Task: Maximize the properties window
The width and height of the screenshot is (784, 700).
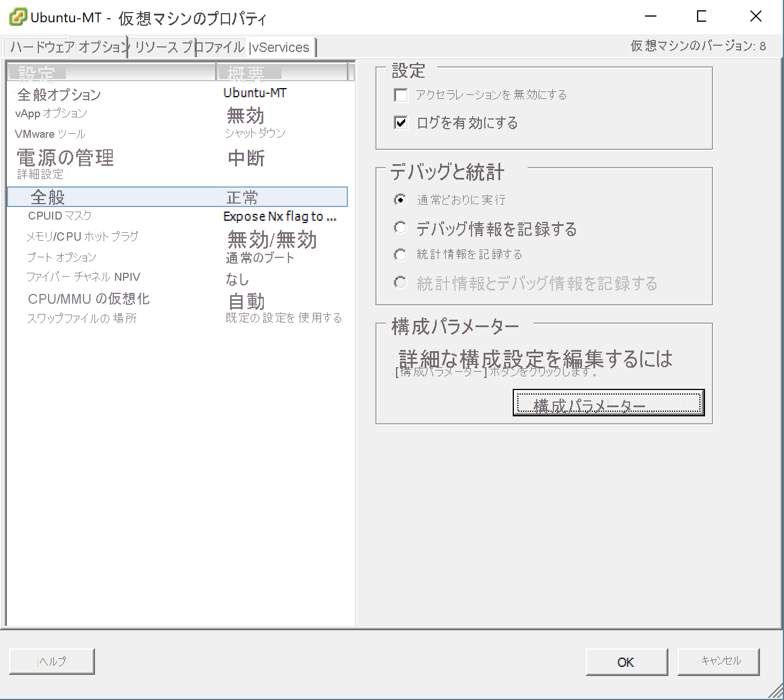Action: pyautogui.click(x=701, y=17)
